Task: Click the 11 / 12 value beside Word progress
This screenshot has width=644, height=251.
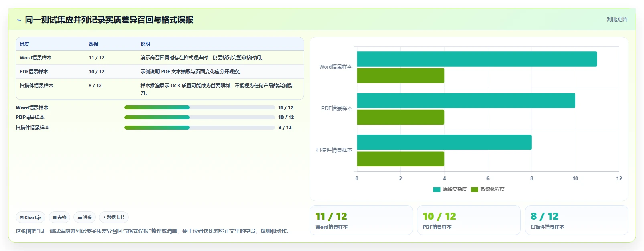Action: point(286,108)
